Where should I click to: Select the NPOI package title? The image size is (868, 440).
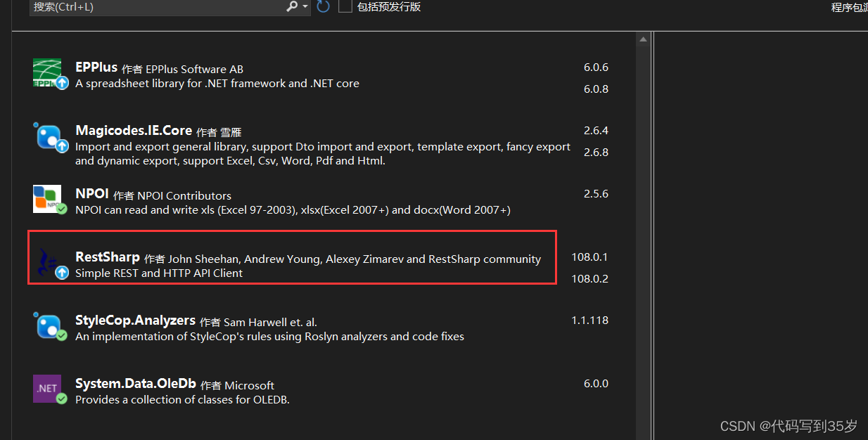tap(92, 194)
